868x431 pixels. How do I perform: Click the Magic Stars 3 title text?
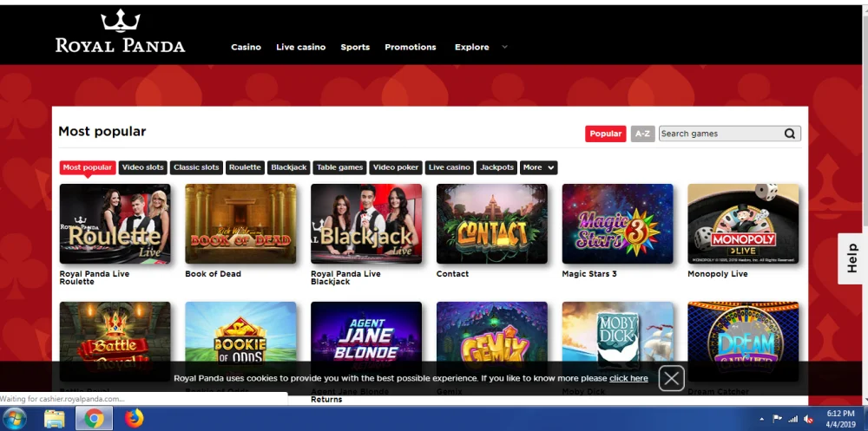[589, 274]
